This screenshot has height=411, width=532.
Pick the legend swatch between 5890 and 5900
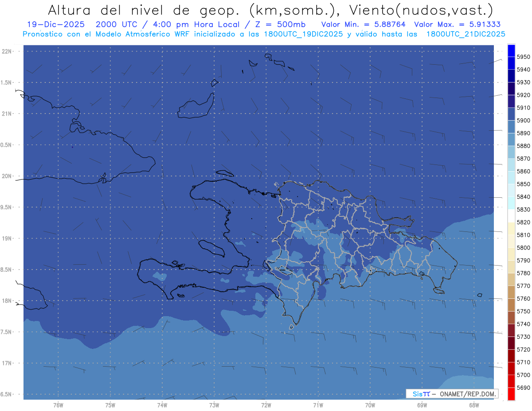point(511,127)
